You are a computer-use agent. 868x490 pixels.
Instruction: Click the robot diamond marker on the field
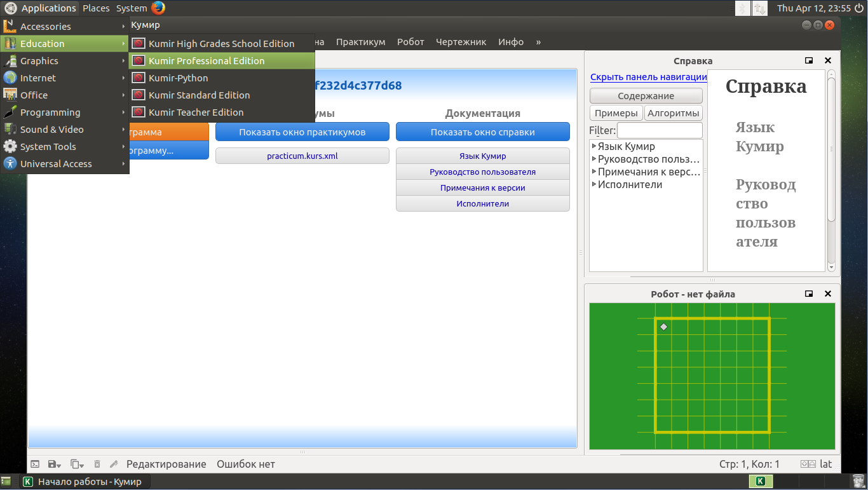click(x=663, y=327)
